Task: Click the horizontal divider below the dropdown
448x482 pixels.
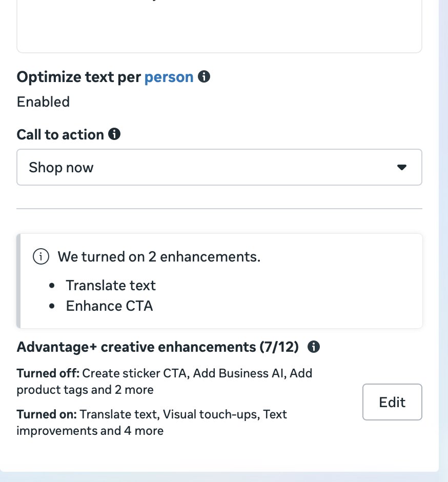Action: [219, 209]
